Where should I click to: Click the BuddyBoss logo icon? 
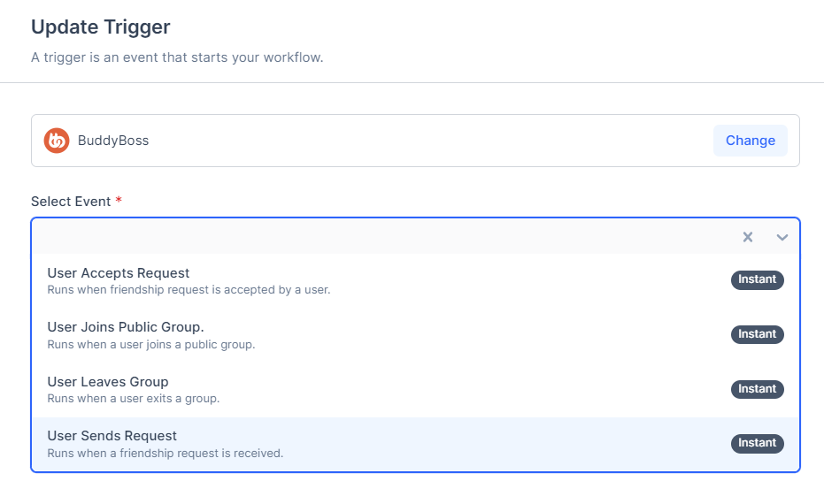click(57, 141)
